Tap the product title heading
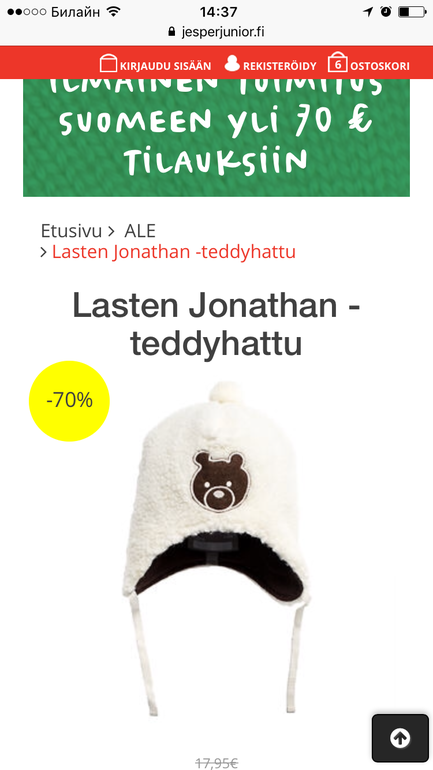The width and height of the screenshot is (433, 770). (216, 325)
